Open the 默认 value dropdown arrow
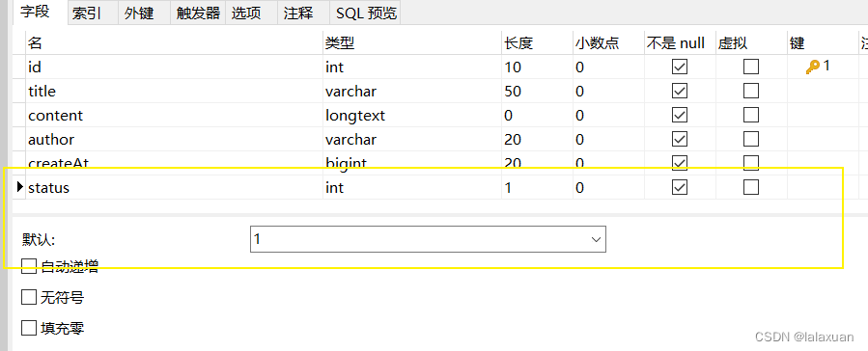 point(596,239)
